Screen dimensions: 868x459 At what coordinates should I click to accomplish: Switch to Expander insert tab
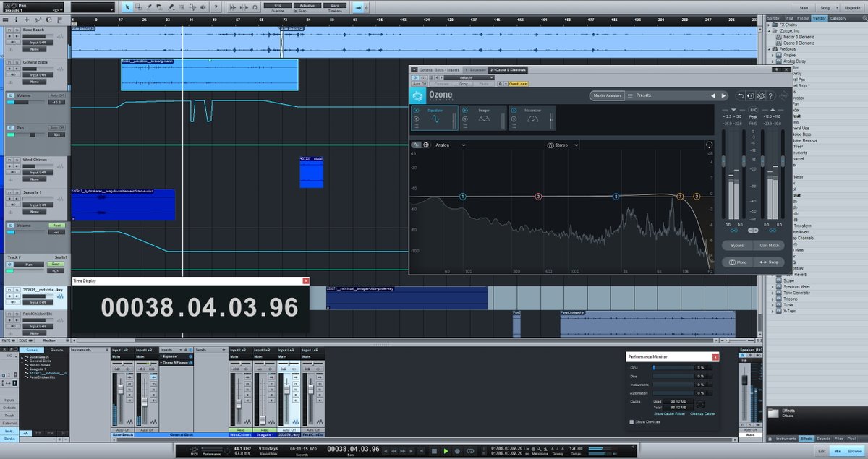[x=476, y=70]
